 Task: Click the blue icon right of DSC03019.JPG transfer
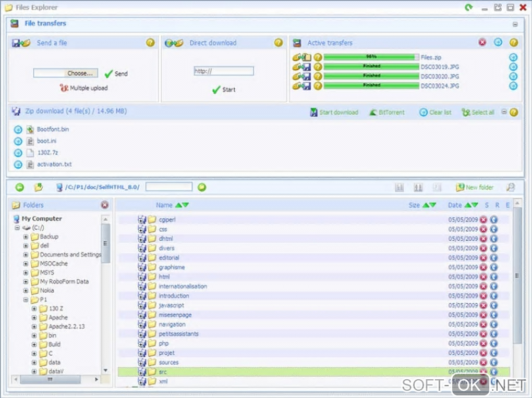point(513,67)
